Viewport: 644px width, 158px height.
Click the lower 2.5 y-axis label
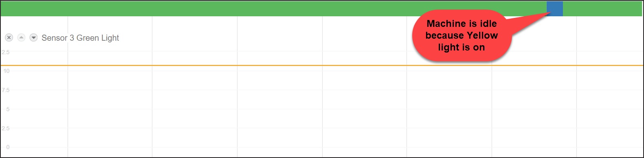[6, 128]
